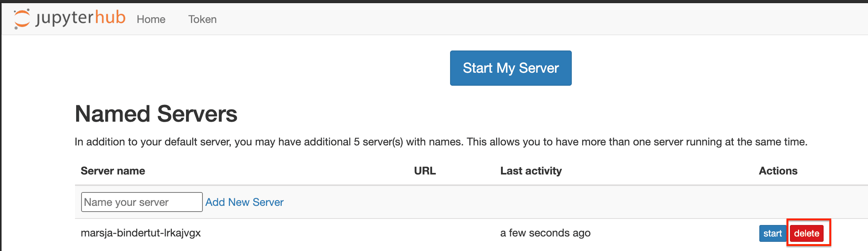868x251 pixels.
Task: Focus the Name your server field
Action: tap(142, 202)
